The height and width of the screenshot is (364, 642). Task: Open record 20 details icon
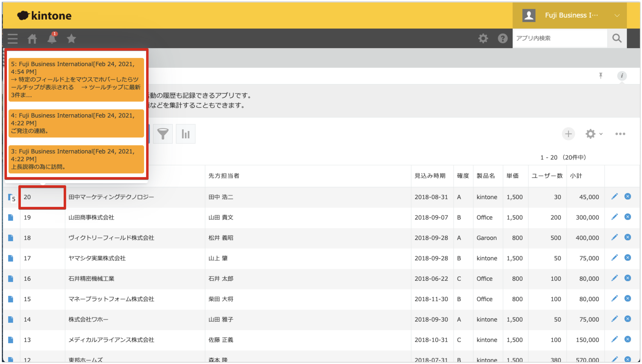[11, 198]
